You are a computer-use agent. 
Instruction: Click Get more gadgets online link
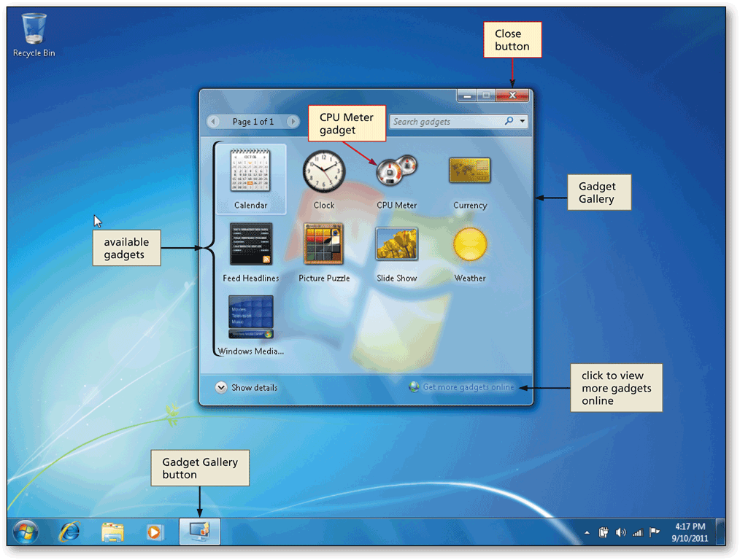point(469,387)
